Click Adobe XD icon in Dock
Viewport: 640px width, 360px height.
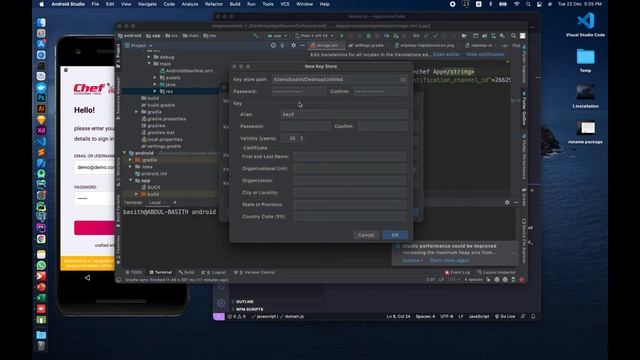pos(41,131)
